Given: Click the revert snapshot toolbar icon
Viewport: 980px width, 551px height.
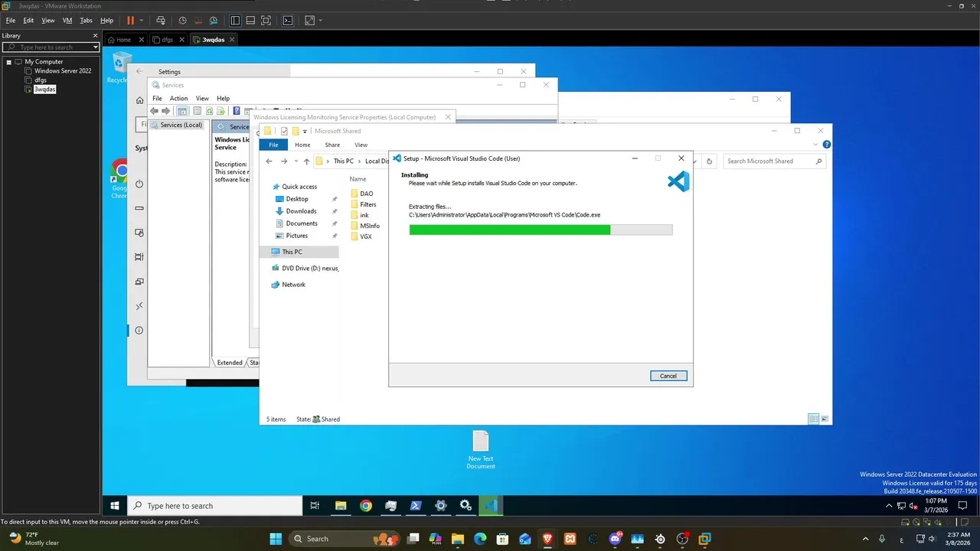Looking at the screenshot, I should coord(198,21).
